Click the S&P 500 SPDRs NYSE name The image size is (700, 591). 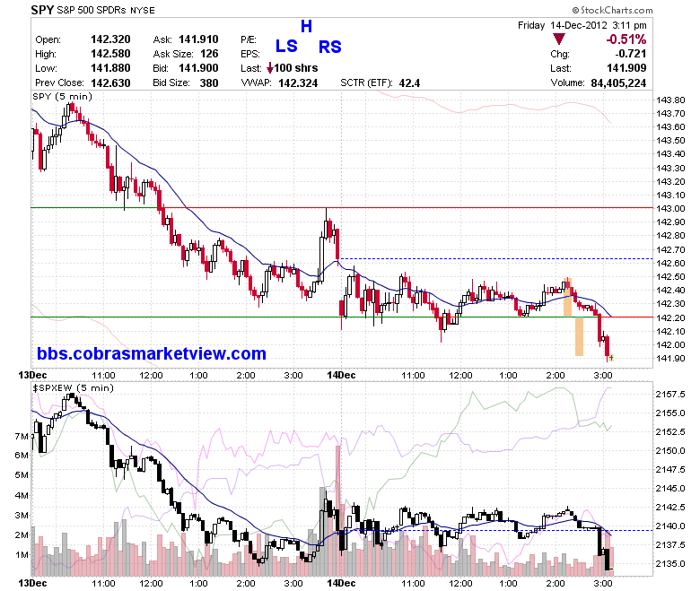point(106,10)
